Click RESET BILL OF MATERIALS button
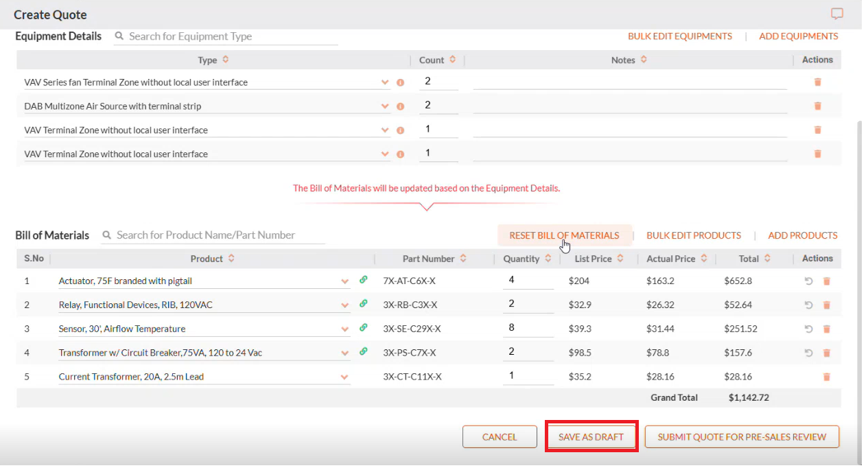The width and height of the screenshot is (868, 468). coord(564,235)
